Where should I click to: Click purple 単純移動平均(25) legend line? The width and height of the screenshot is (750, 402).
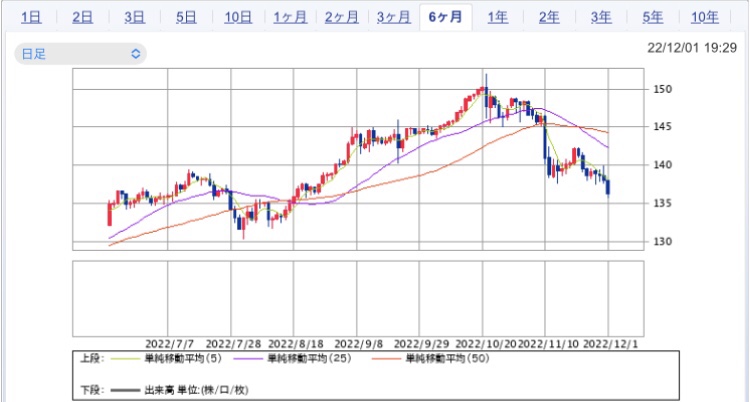point(248,358)
